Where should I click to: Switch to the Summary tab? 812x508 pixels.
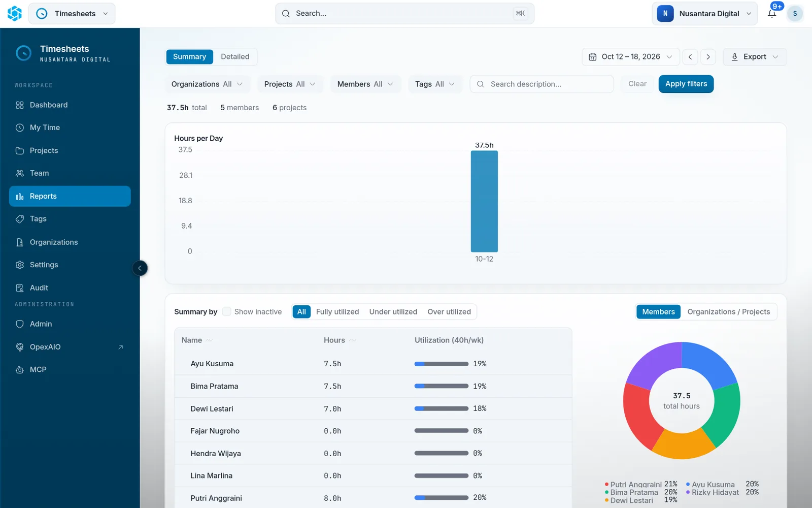(x=189, y=57)
